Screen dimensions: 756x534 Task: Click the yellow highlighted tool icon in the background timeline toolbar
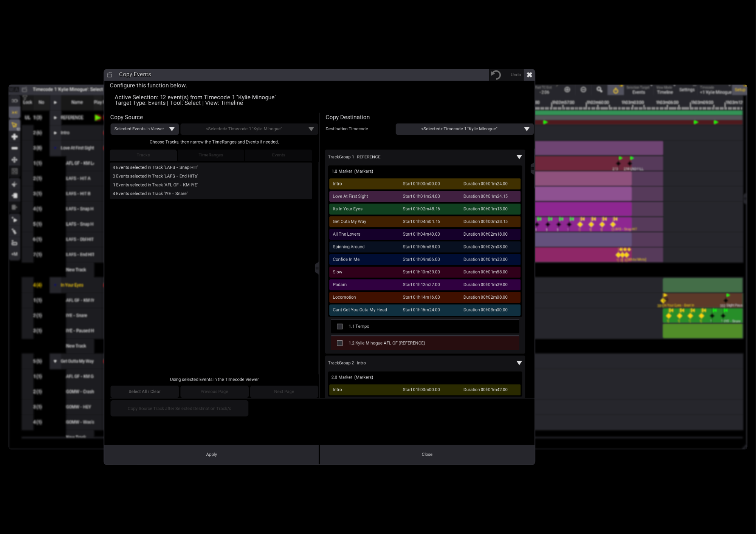pyautogui.click(x=615, y=90)
